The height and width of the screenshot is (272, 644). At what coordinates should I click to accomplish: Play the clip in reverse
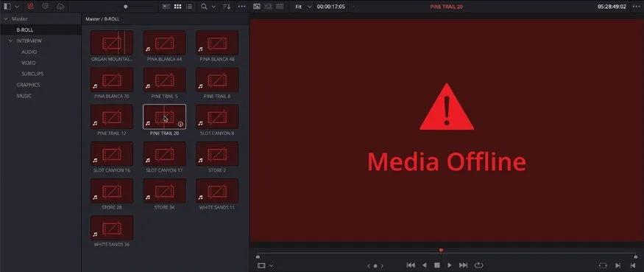click(425, 265)
